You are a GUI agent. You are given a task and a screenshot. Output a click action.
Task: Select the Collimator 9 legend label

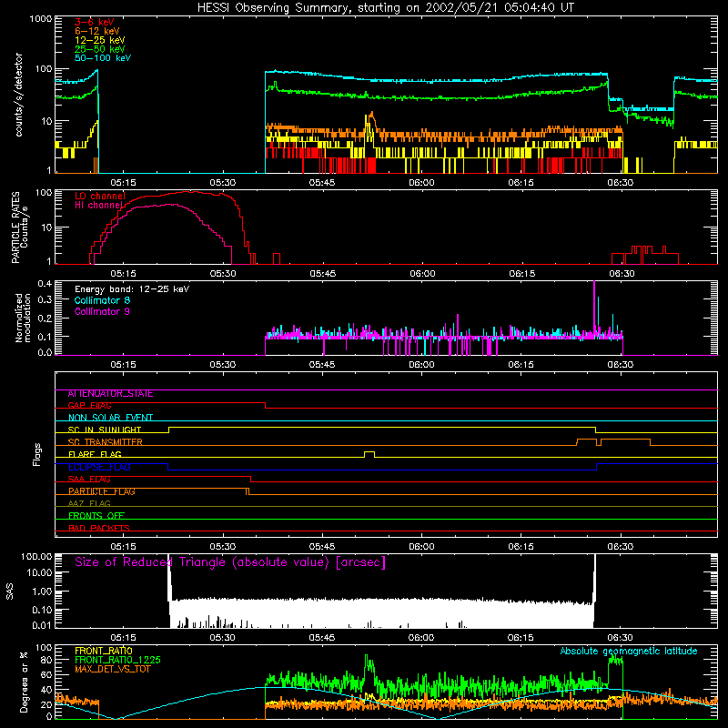102,311
